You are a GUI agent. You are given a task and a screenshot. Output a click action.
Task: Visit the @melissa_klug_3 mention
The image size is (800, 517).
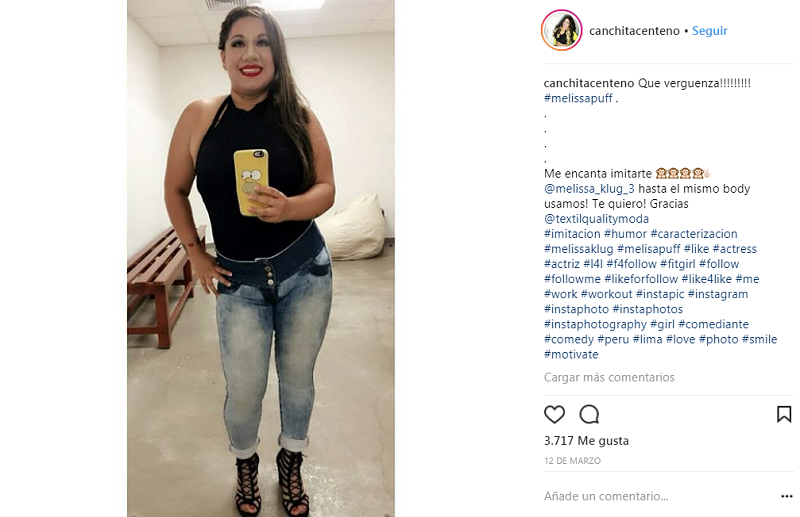point(589,189)
